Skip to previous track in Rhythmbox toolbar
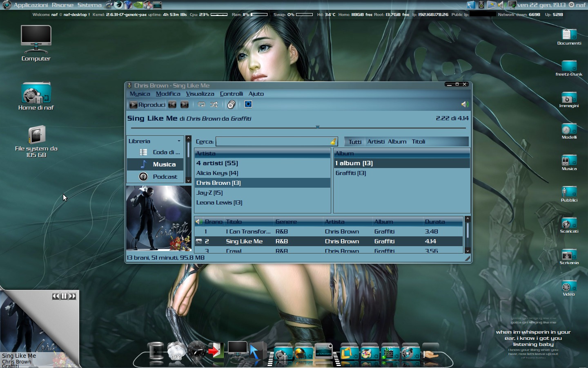The width and height of the screenshot is (588, 368). (172, 105)
